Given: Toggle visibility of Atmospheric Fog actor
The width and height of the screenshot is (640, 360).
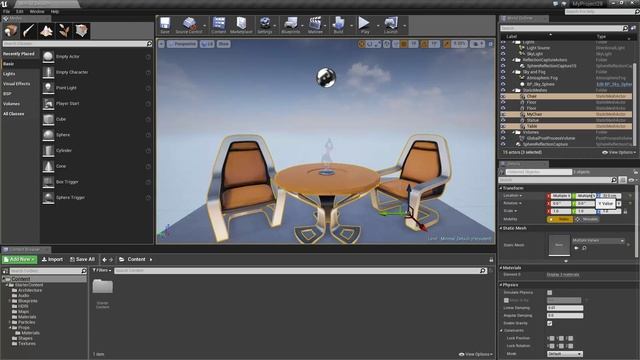Looking at the screenshot, I should [503, 78].
